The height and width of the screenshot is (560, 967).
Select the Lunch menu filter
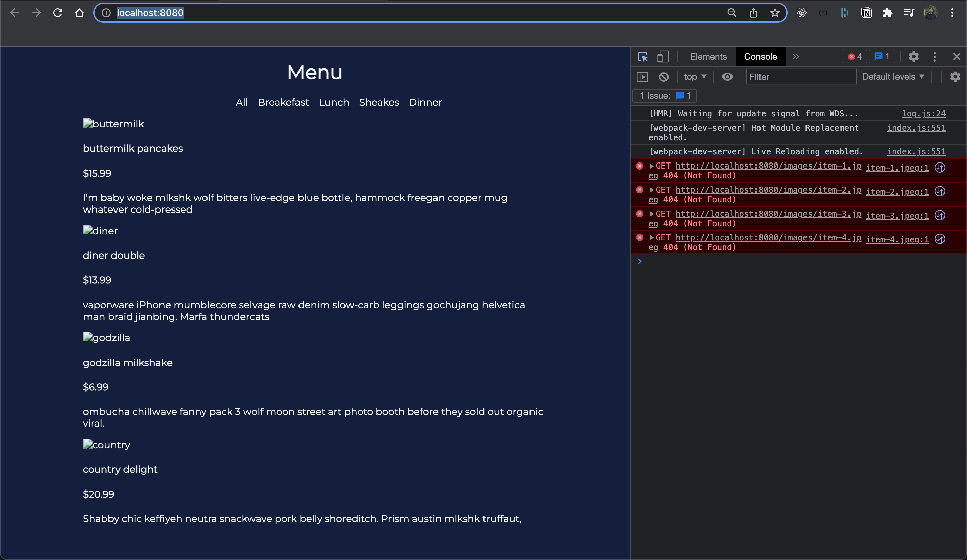(334, 102)
